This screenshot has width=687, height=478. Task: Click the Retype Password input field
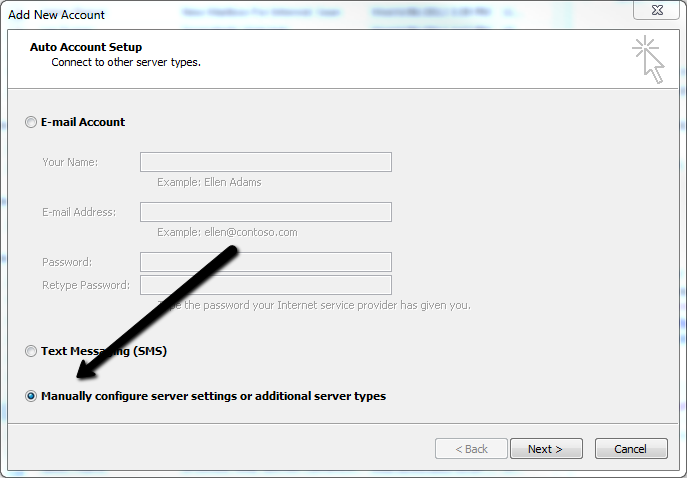265,285
